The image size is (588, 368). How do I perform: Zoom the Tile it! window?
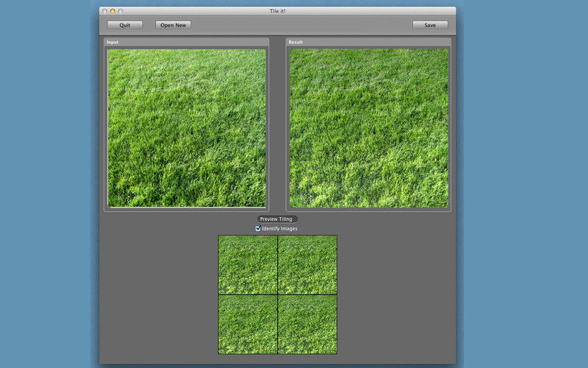tap(121, 11)
